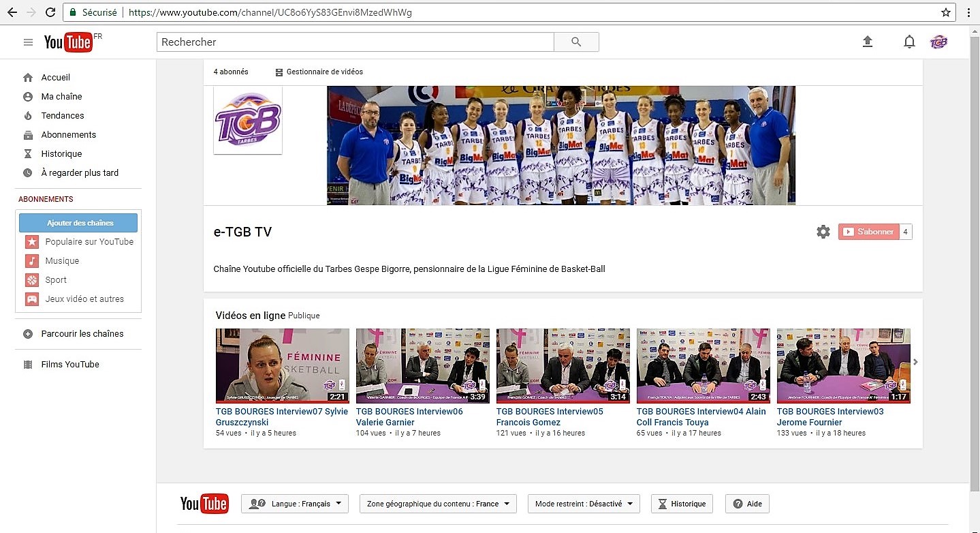980x533 pixels.
Task: Open Interview03 Jerome Fournier title link
Action: [x=830, y=417]
